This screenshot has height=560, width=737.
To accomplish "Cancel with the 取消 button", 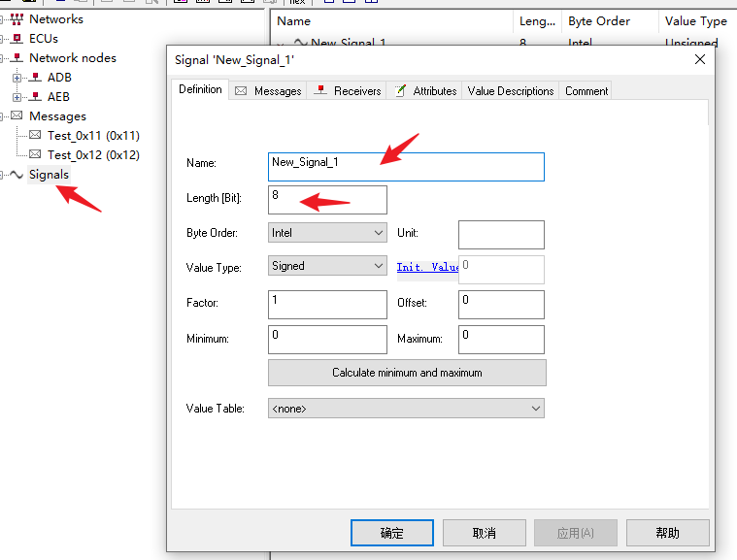I will [x=485, y=533].
